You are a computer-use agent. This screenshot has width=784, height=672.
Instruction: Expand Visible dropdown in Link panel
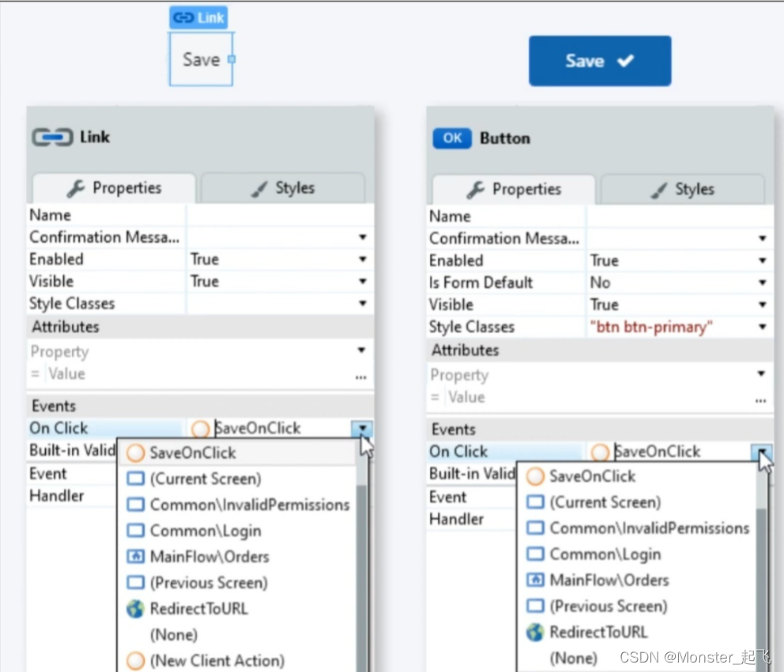click(x=363, y=281)
